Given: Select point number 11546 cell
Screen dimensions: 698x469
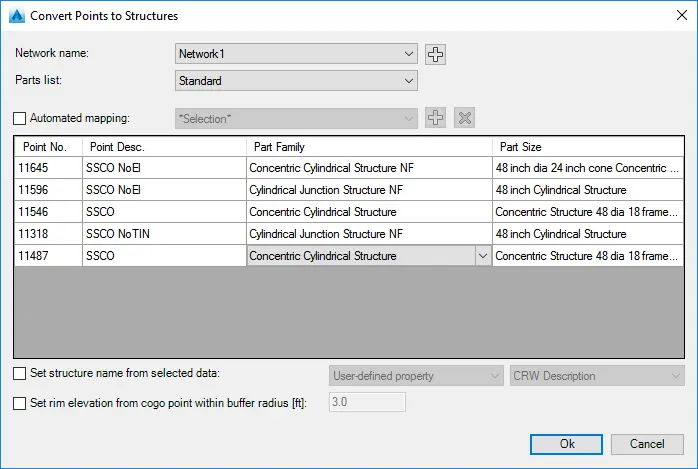Looking at the screenshot, I should (x=48, y=212).
